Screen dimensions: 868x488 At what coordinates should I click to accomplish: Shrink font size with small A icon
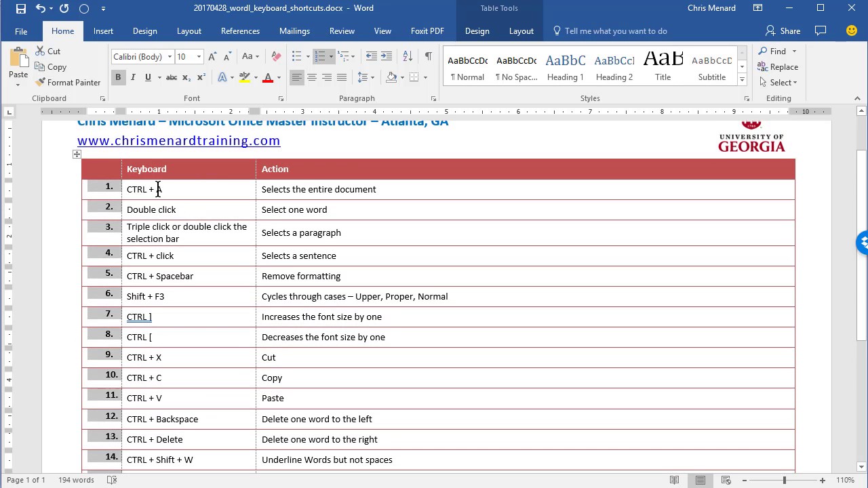(x=227, y=57)
